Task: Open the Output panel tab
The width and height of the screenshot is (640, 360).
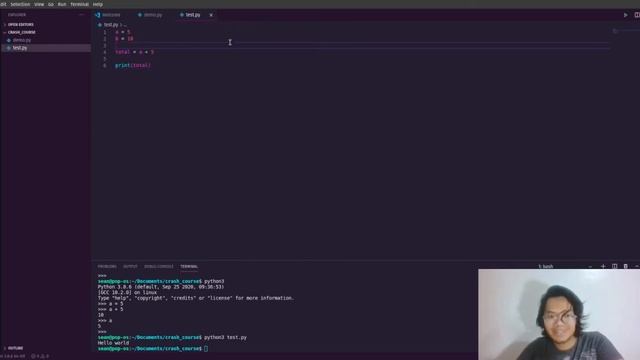Action: tap(130, 267)
